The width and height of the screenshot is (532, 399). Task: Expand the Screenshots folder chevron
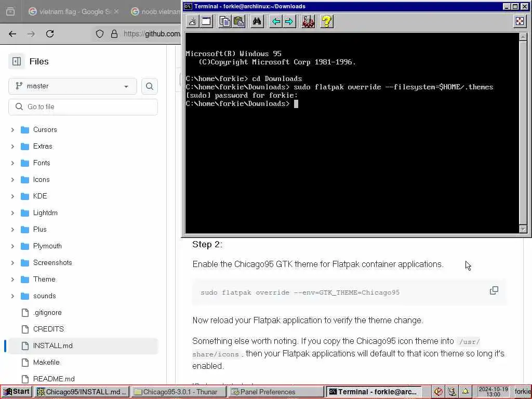pyautogui.click(x=12, y=263)
